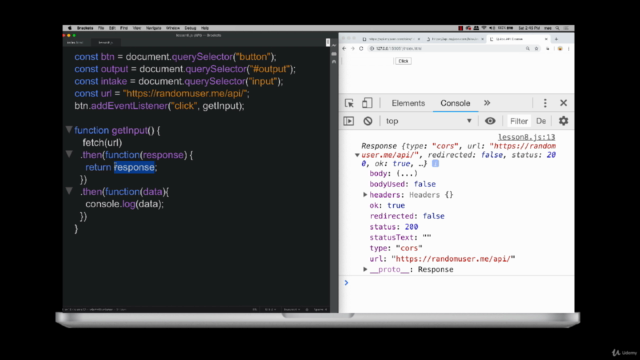The width and height of the screenshot is (640, 360).
Task: Go forward with the Chrome forward arrow
Action: (353, 49)
